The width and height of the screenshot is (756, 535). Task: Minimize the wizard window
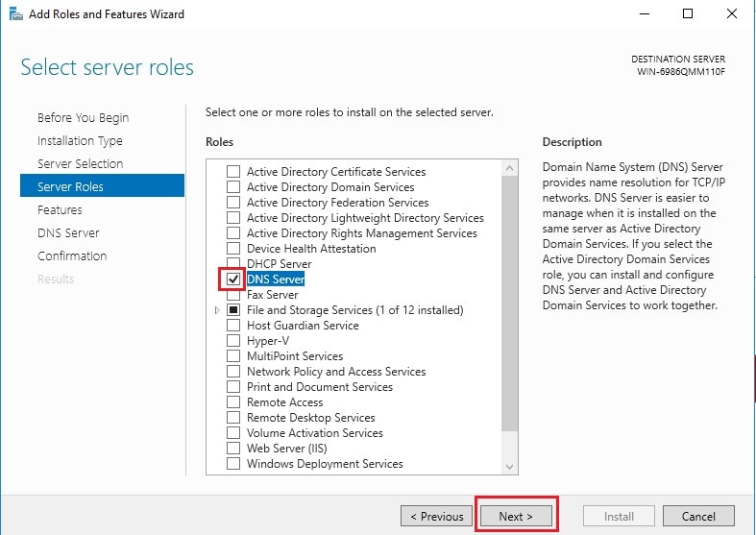(645, 14)
